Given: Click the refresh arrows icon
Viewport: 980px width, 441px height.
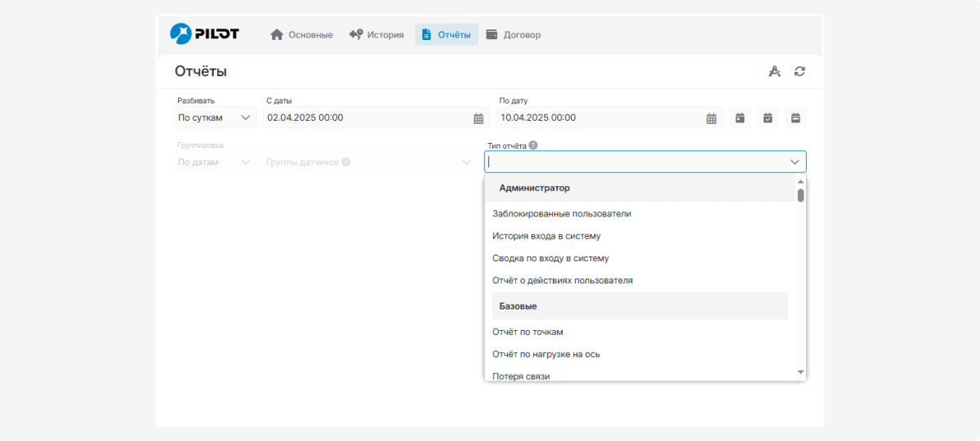Looking at the screenshot, I should pyautogui.click(x=800, y=72).
